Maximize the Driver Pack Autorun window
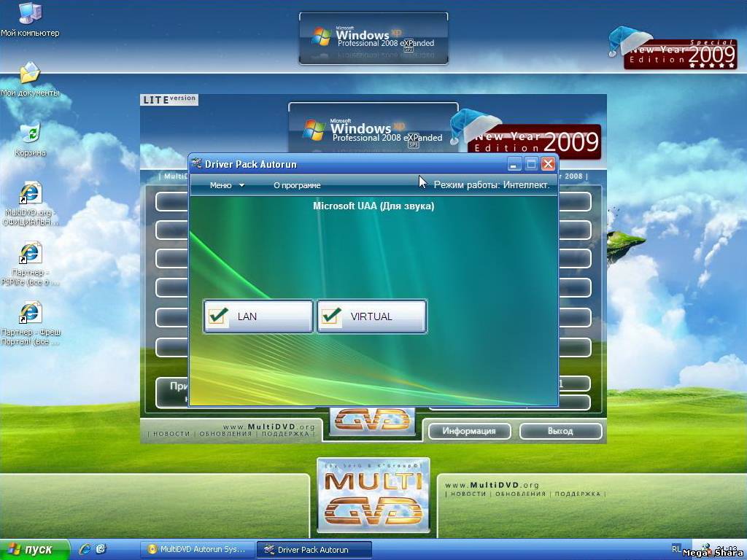The width and height of the screenshot is (747, 560). 531,164
